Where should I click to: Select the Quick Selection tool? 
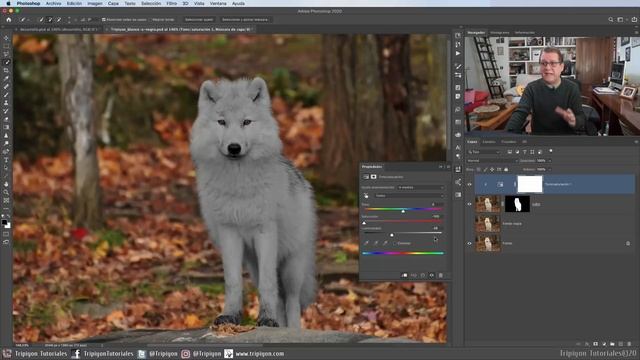pos(6,62)
